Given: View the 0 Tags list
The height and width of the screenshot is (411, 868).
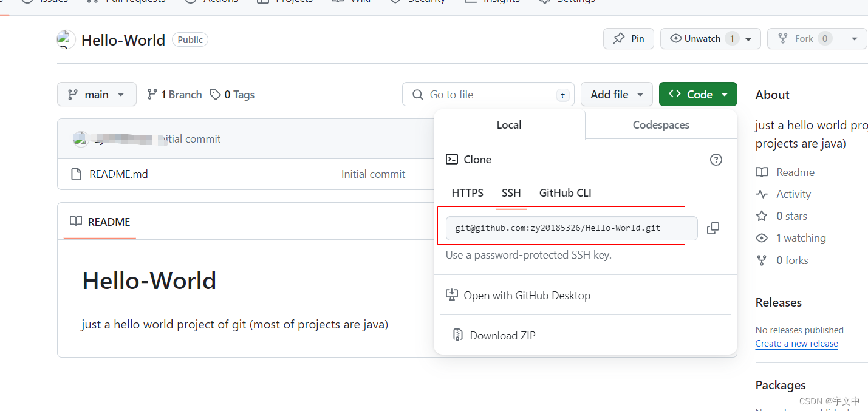Looking at the screenshot, I should click(232, 94).
